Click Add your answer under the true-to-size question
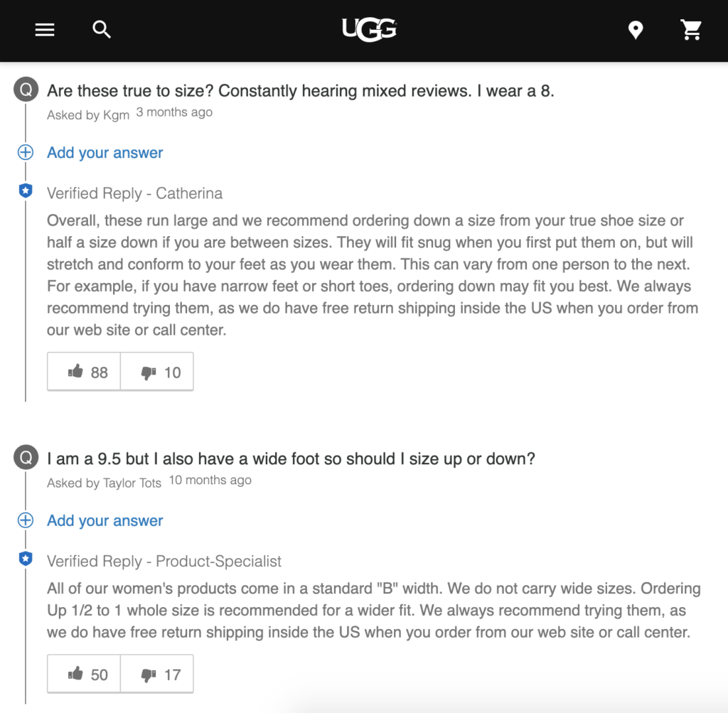The image size is (728, 713). (105, 152)
